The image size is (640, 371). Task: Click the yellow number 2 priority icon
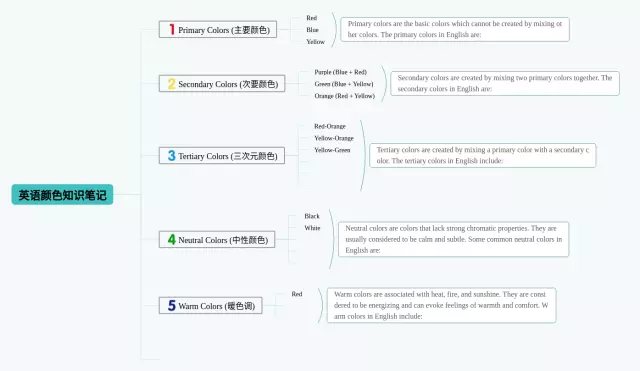171,84
